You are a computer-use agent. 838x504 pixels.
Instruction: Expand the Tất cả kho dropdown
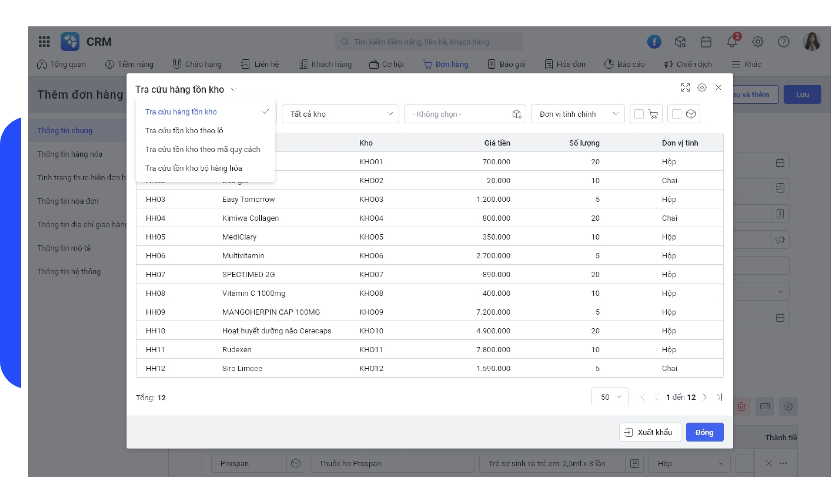(340, 114)
